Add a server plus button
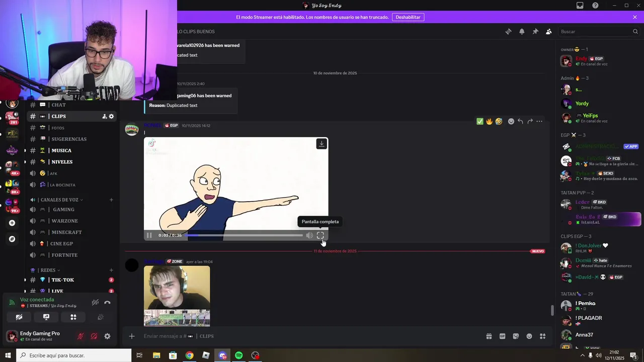This screenshot has width=644, height=362. tap(12, 223)
